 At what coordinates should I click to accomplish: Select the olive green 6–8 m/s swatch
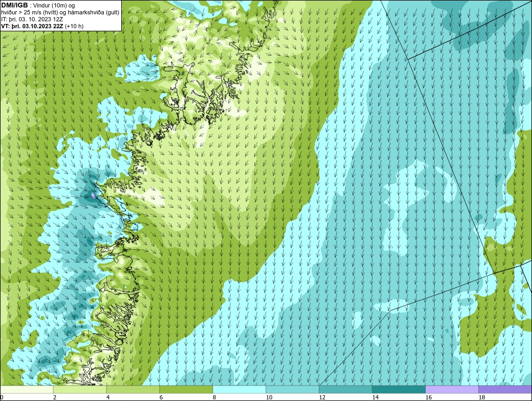tap(186, 389)
